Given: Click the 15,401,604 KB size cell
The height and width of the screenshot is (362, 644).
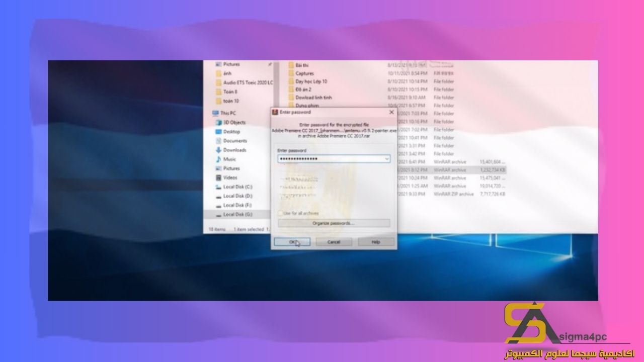Looking at the screenshot, I should [493, 162].
